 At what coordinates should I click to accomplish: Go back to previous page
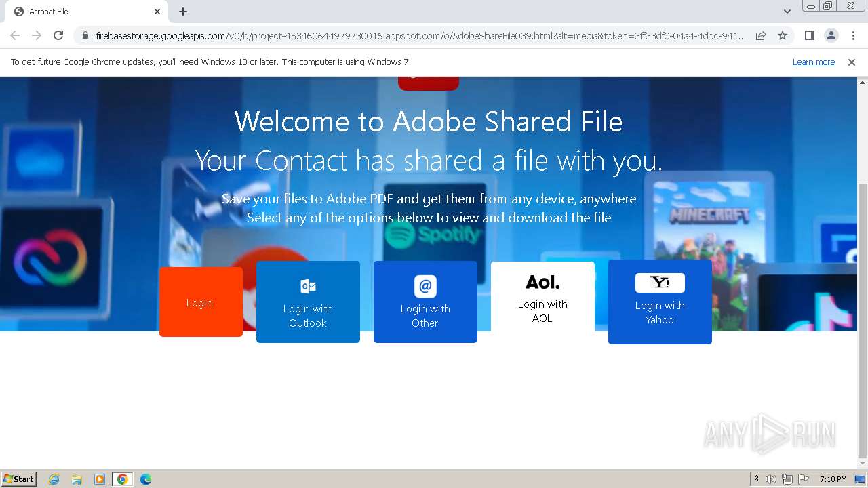(x=15, y=35)
